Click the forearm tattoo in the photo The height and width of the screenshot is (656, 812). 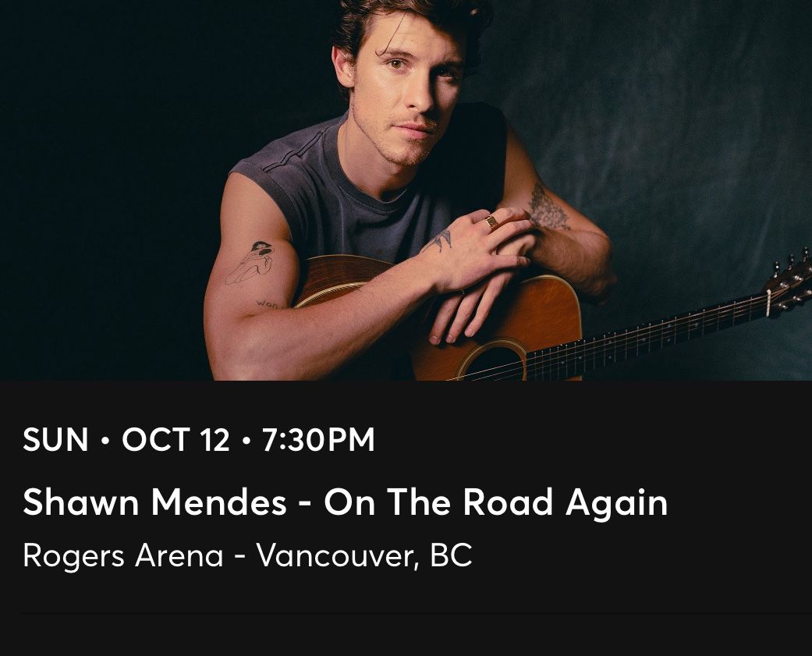(548, 207)
